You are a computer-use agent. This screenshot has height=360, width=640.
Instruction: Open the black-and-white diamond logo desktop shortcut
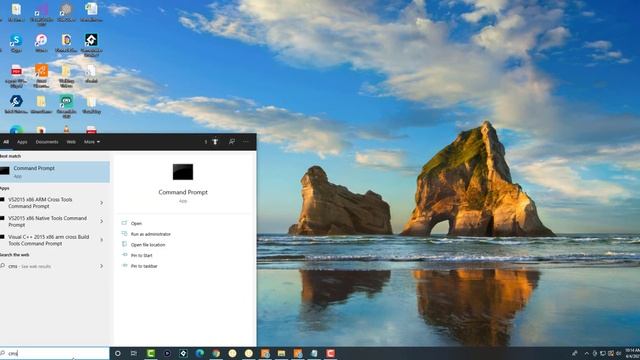[91, 44]
